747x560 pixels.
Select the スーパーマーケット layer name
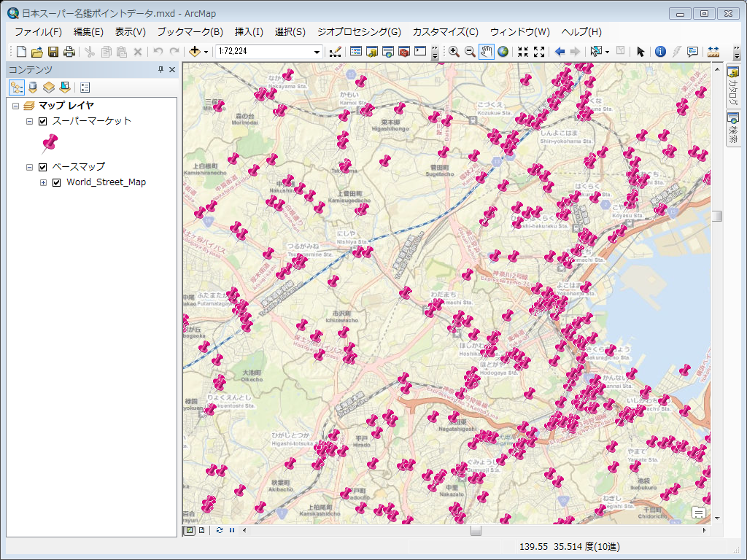(91, 121)
